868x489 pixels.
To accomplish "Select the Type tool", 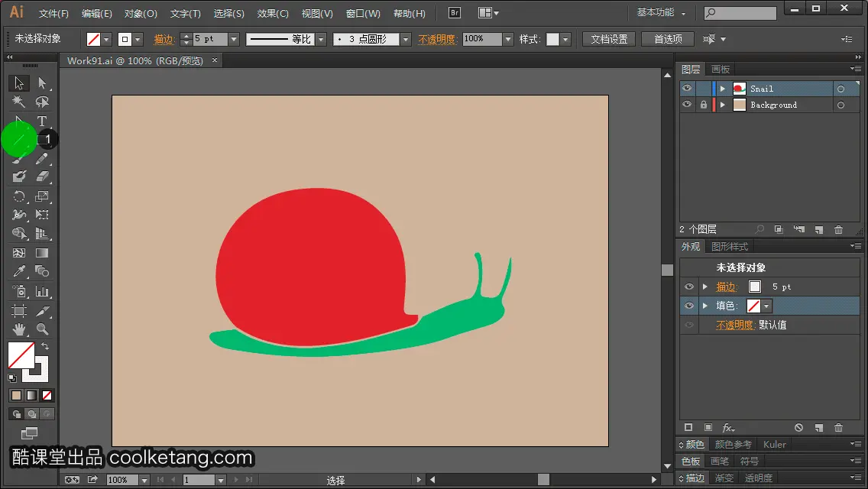I will 42,121.
